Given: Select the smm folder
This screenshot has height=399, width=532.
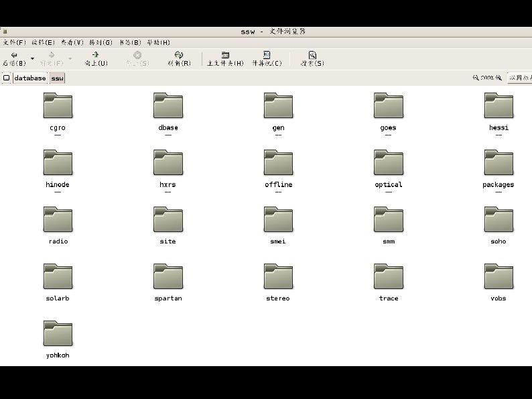Looking at the screenshot, I should [389, 225].
